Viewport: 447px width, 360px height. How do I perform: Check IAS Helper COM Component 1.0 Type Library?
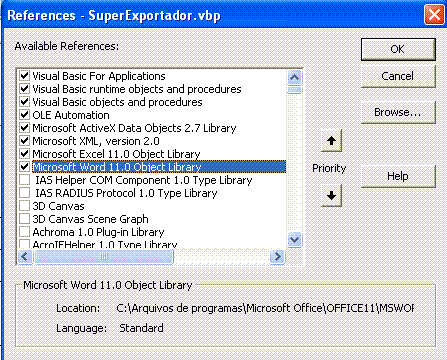coord(24,180)
